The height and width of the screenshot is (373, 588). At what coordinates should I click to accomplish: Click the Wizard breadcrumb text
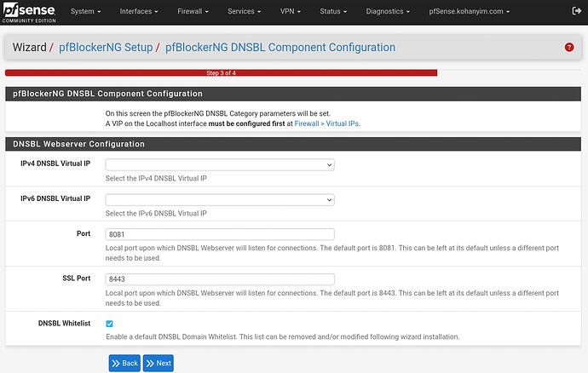pyautogui.click(x=29, y=47)
